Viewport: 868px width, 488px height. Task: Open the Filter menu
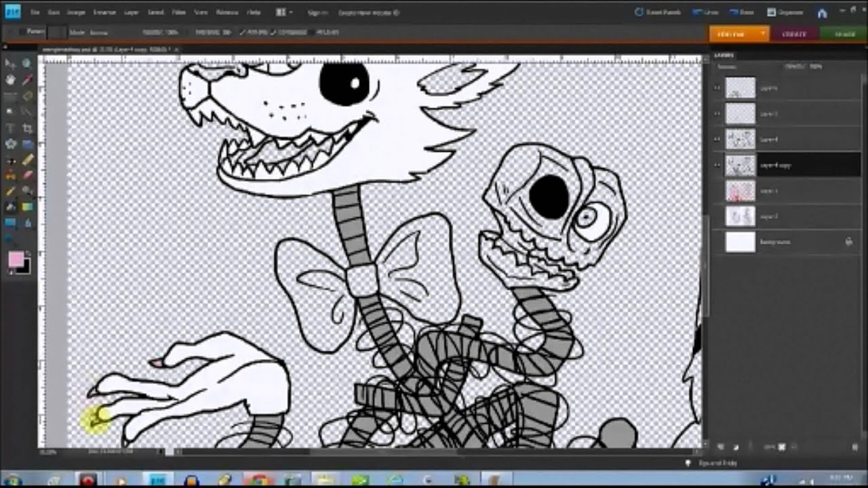pyautogui.click(x=178, y=12)
